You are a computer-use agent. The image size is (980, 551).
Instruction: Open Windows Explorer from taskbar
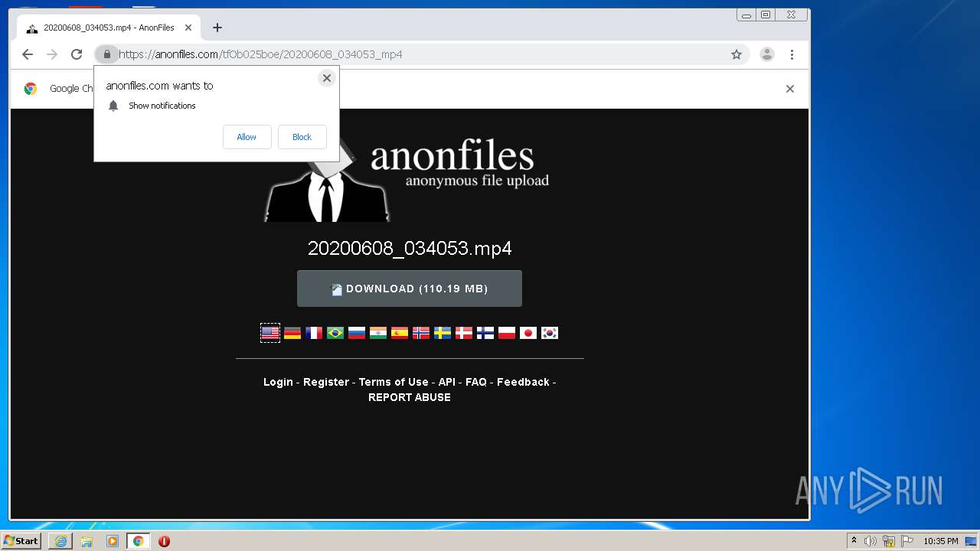(87, 541)
